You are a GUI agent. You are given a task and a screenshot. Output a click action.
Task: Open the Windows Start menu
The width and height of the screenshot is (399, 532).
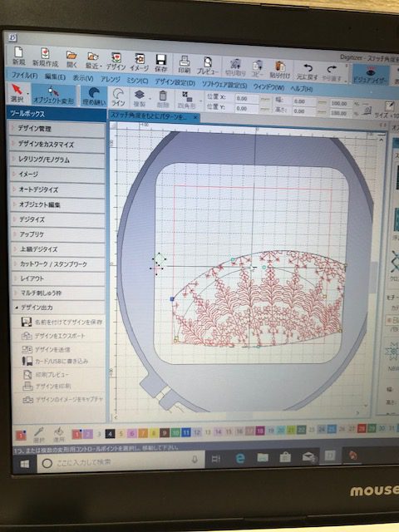coord(24,464)
